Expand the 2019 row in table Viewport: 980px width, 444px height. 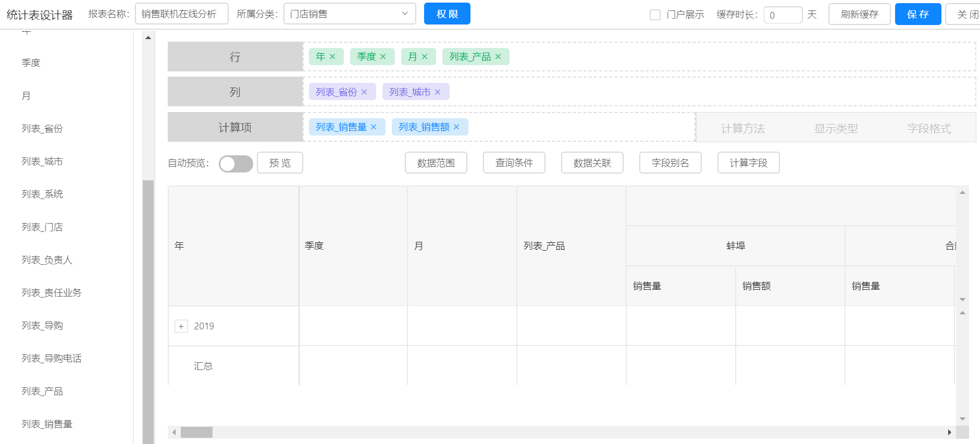(x=181, y=327)
